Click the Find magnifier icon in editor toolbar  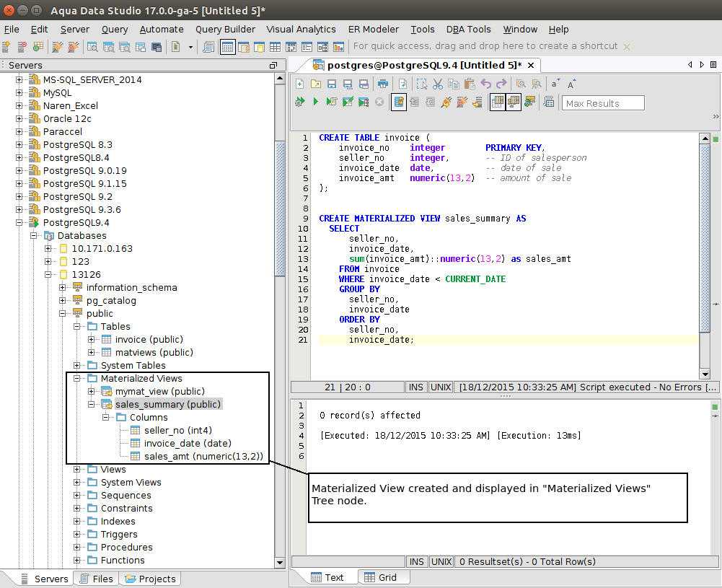coord(521,84)
